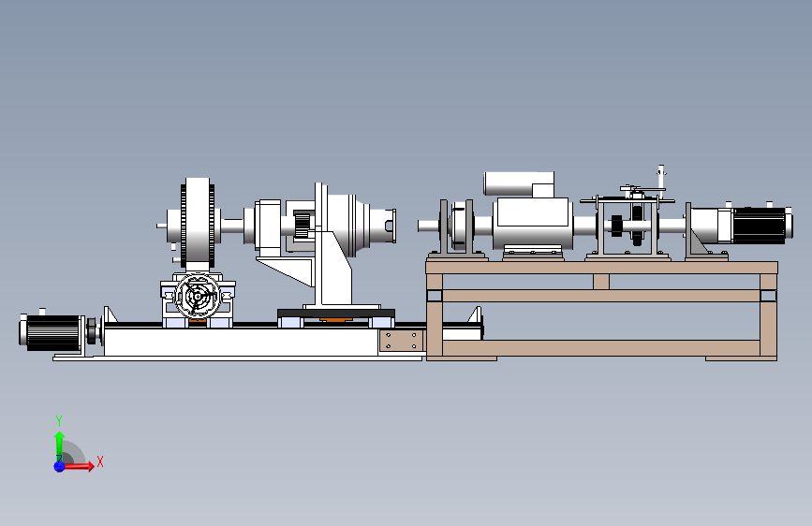Select the long white base rail beam
The width and height of the screenshot is (812, 526).
point(241,342)
